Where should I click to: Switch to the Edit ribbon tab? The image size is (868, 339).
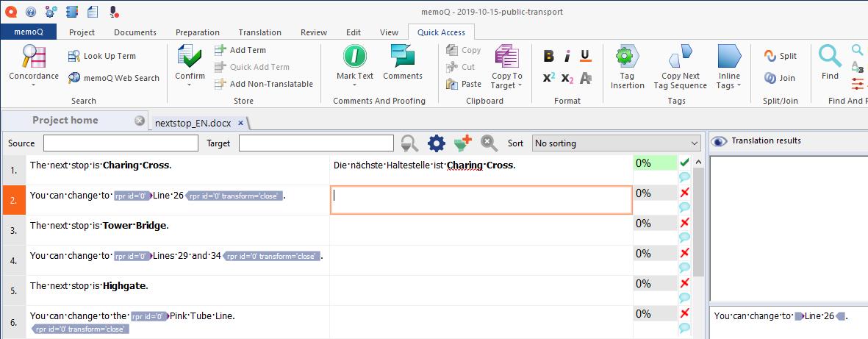354,32
